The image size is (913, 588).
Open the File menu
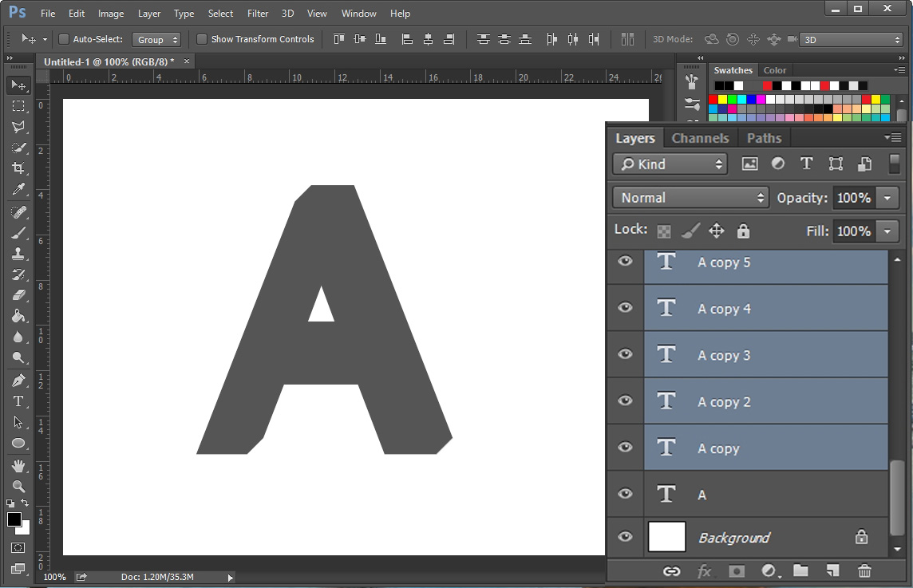click(48, 13)
